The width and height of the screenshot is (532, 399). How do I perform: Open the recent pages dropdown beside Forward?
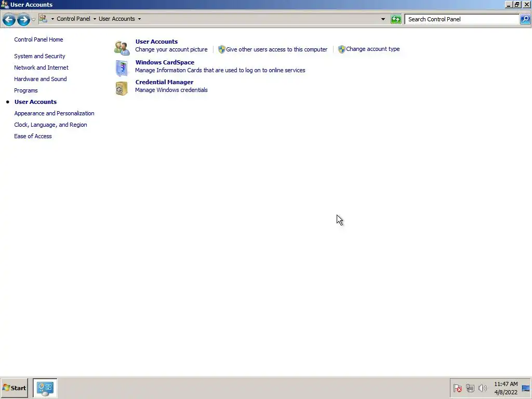[x=33, y=19]
